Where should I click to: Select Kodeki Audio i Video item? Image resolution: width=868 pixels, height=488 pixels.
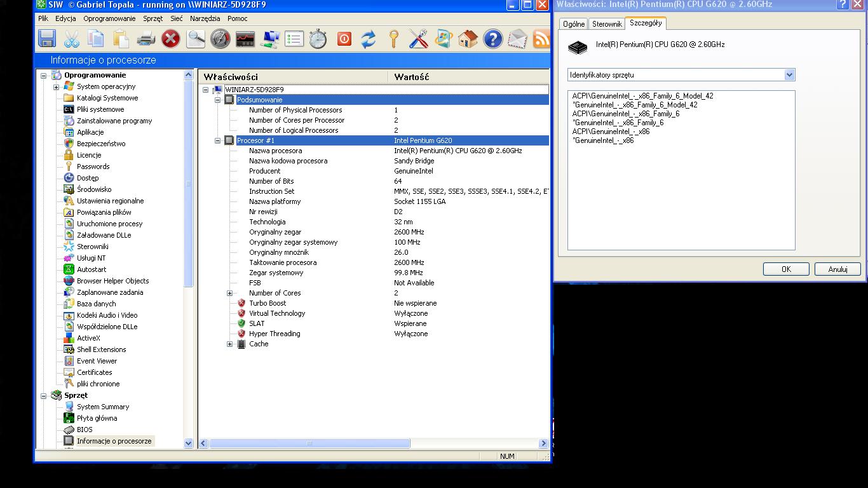pyautogui.click(x=107, y=315)
